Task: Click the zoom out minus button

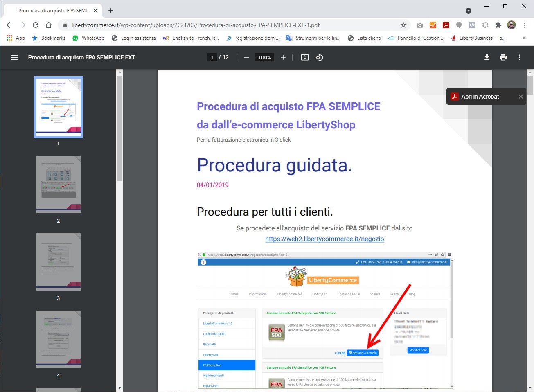Action: click(246, 57)
